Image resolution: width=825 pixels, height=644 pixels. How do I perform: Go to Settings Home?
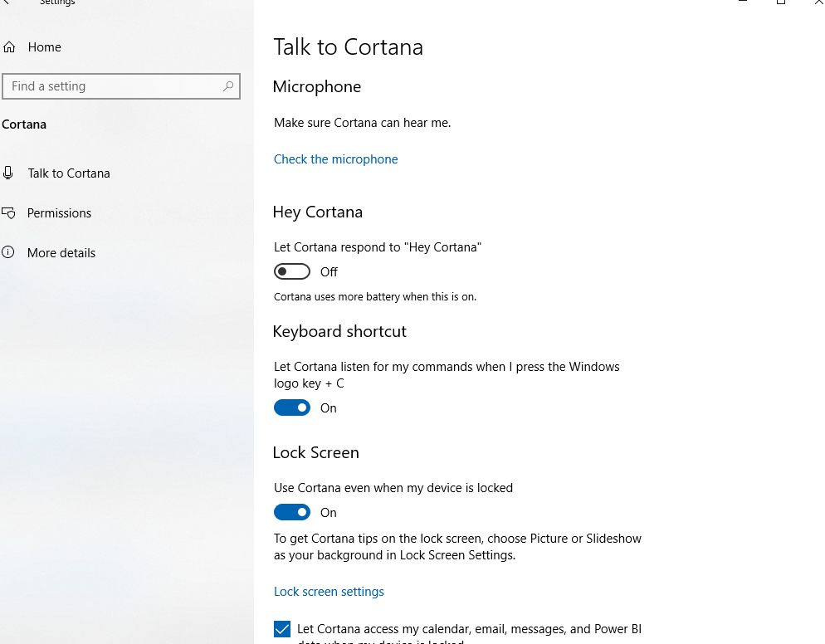[44, 47]
